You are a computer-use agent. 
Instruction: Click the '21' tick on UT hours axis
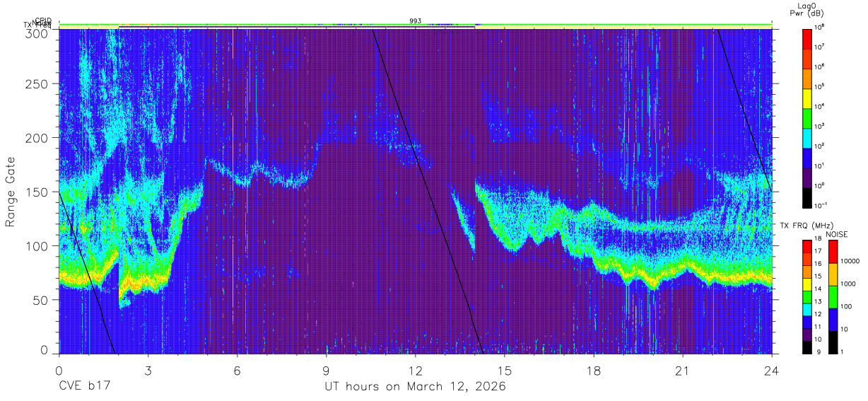pos(683,371)
